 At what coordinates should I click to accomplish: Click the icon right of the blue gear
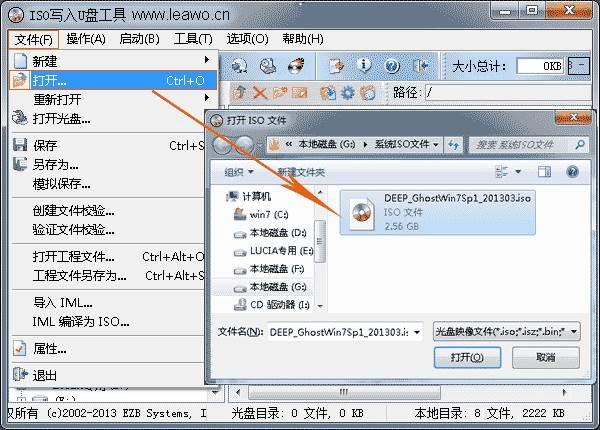pos(368,93)
